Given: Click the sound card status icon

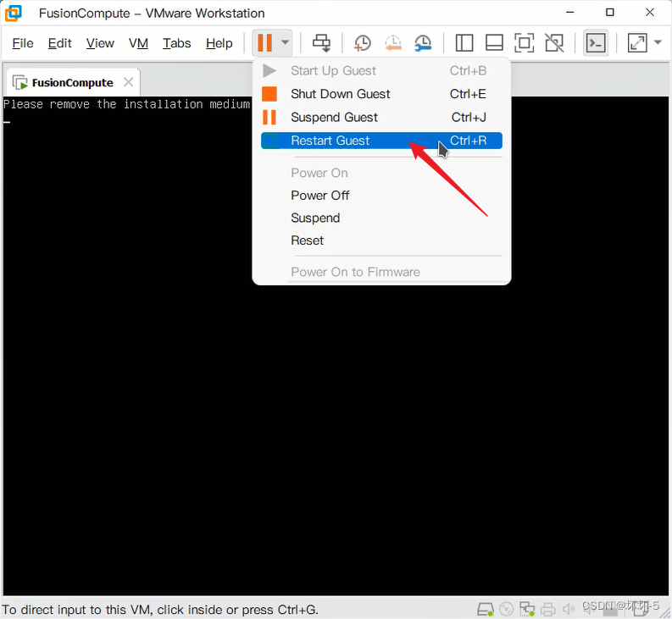Looking at the screenshot, I should pos(569,609).
